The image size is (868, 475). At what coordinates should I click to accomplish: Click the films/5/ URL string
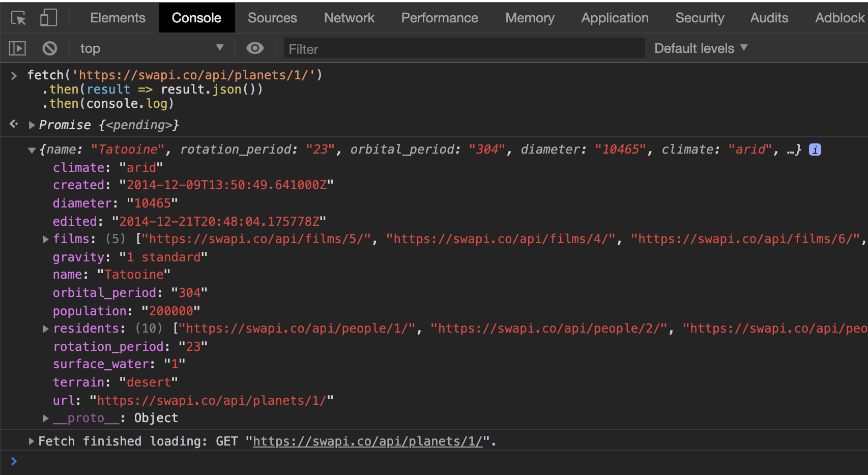[x=256, y=239]
